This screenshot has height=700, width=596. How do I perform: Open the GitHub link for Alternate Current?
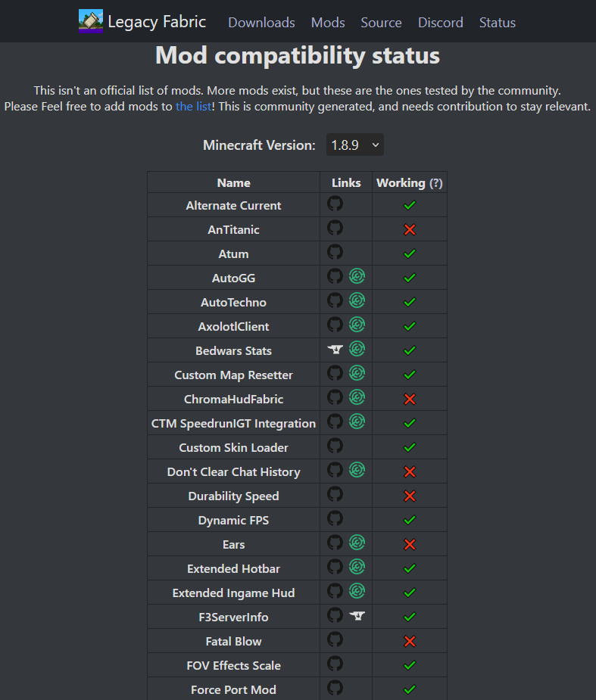click(335, 204)
